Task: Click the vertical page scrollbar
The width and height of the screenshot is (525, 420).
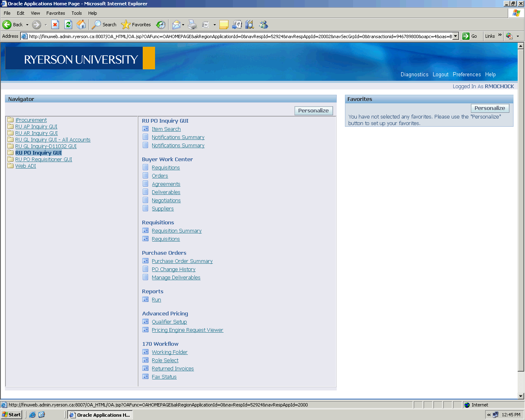Action: pos(521,205)
